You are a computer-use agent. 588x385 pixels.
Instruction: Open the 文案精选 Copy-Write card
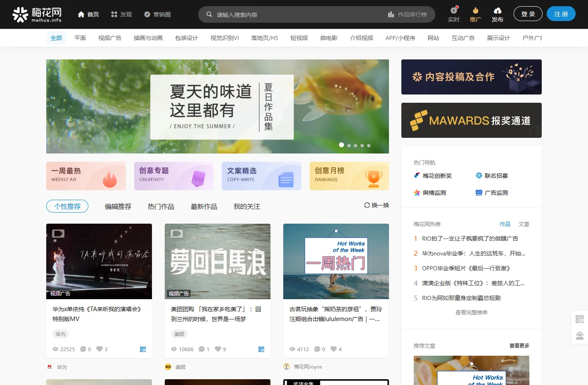click(261, 176)
